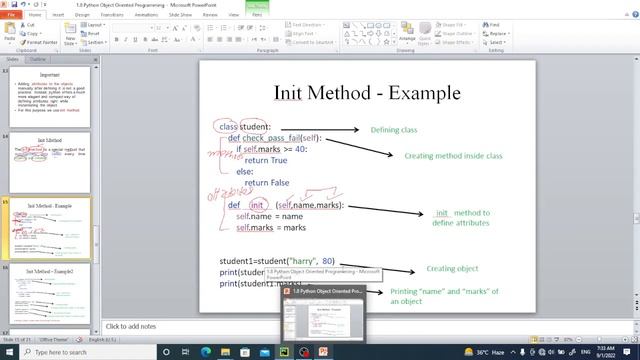
Task: Close the slides pane with X
Action: [96, 60]
